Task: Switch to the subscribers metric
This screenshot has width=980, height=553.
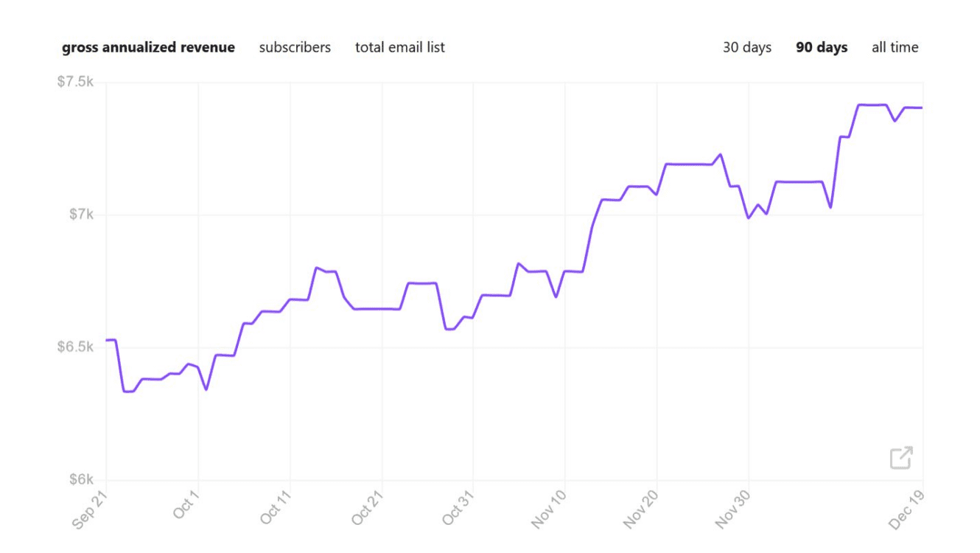Action: point(295,47)
